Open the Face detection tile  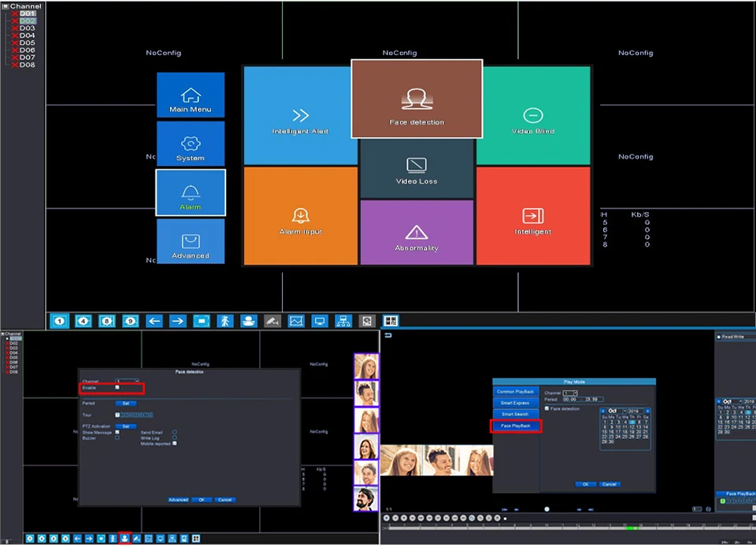click(x=417, y=99)
